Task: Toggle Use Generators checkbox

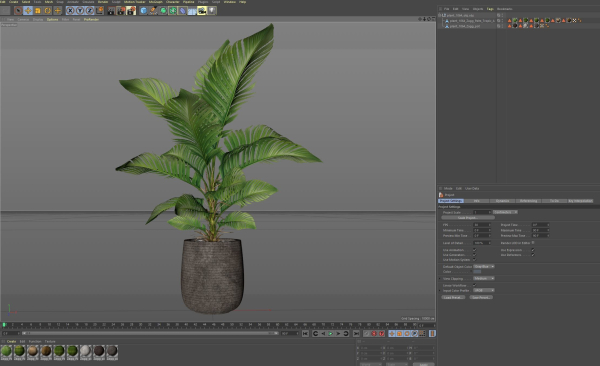Action: pos(474,255)
